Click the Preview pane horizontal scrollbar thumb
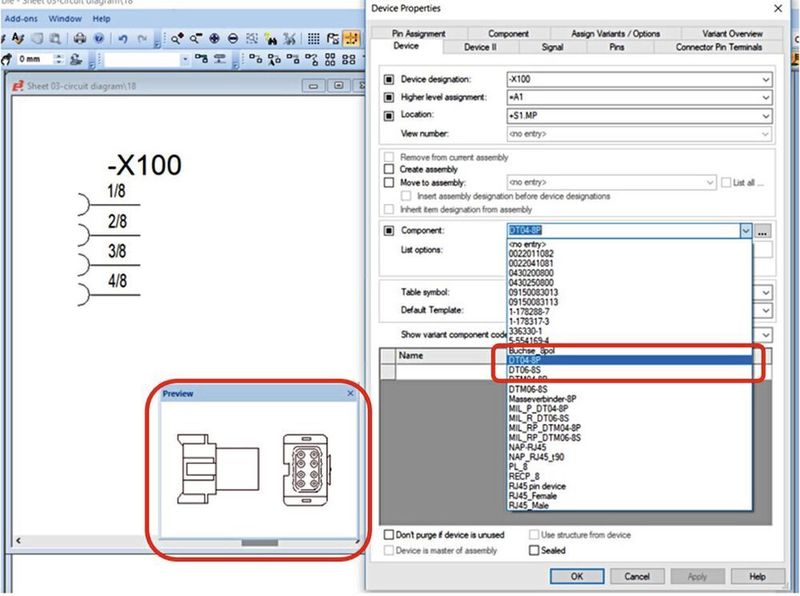The width and height of the screenshot is (800, 596). coord(260,542)
